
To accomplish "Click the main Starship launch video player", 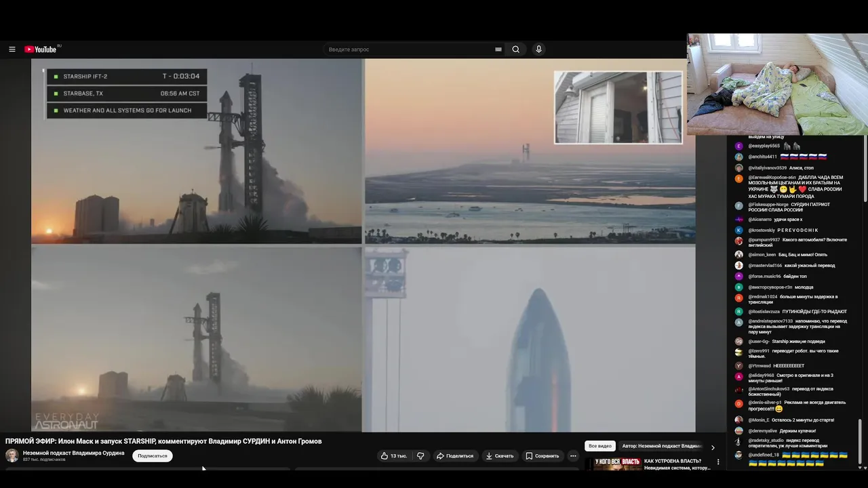I will point(363,245).
